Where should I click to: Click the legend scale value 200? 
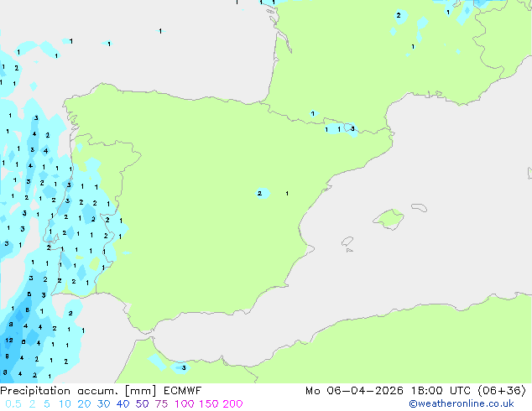(x=232, y=404)
